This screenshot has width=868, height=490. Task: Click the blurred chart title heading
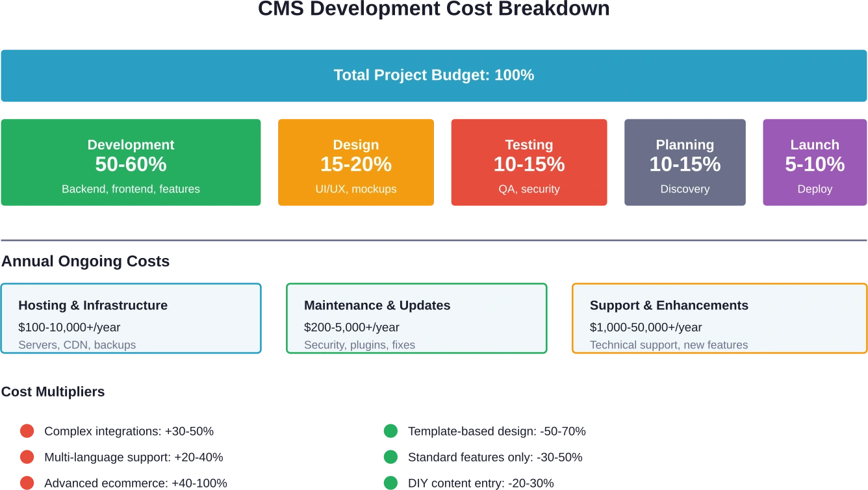pos(434,8)
